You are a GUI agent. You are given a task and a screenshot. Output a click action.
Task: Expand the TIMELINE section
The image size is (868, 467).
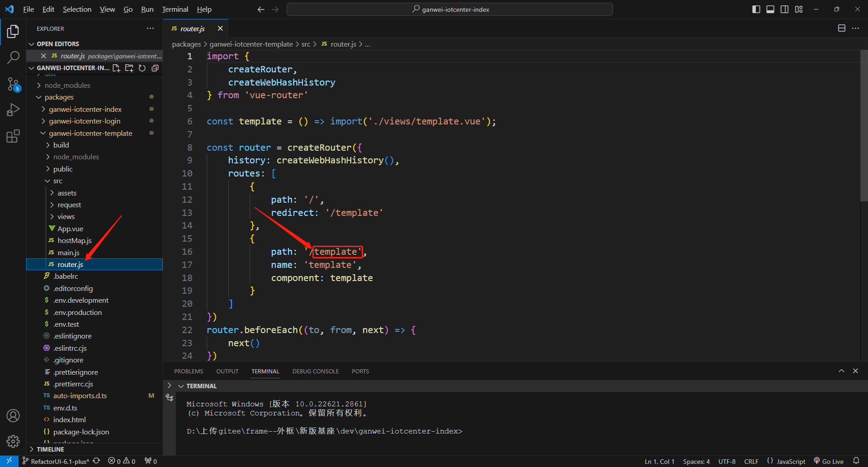point(50,449)
